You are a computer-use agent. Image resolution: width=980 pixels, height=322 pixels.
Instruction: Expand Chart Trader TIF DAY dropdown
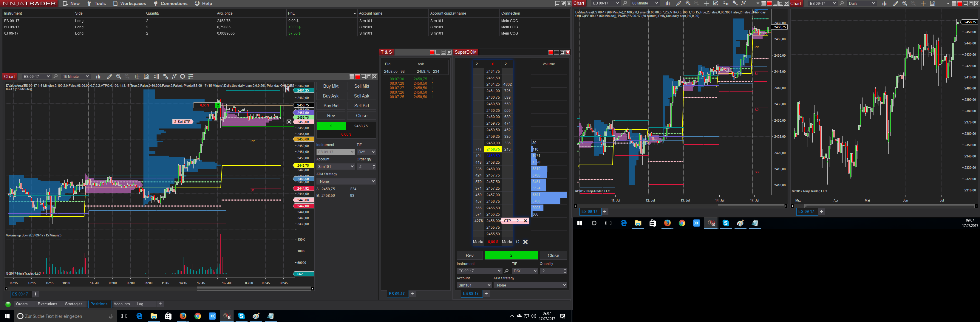(367, 152)
